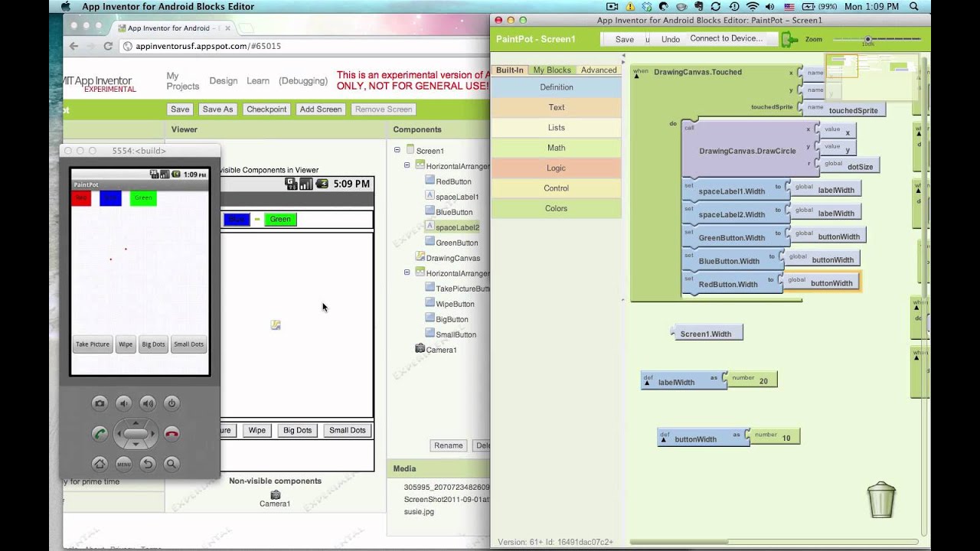Click the Apple menu icon
The height and width of the screenshot is (551, 980).
click(x=65, y=6)
